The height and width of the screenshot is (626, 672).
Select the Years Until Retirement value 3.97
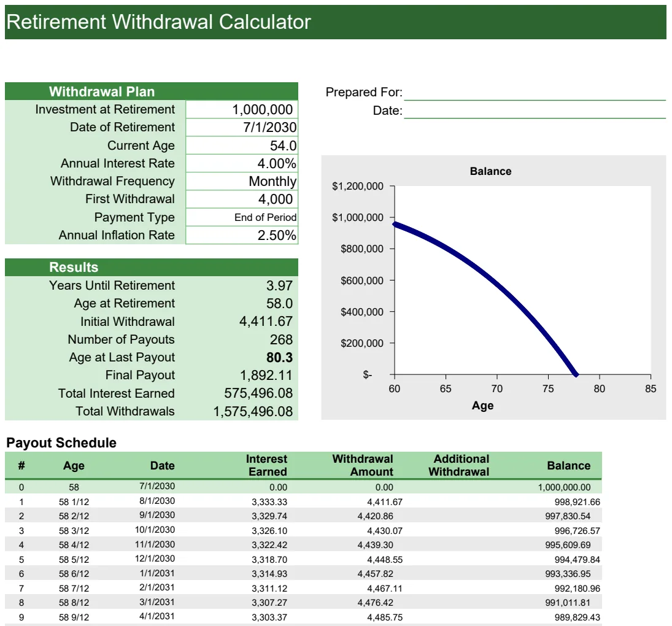pos(279,285)
